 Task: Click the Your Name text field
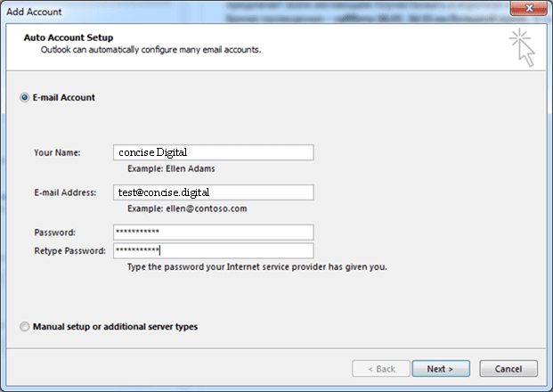pos(213,152)
